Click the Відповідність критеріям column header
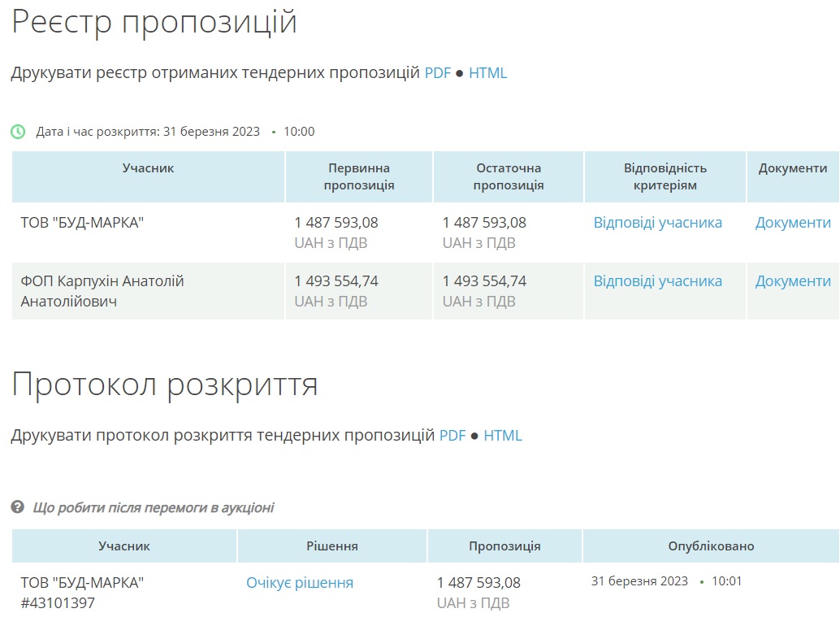Image resolution: width=840 pixels, height=626 pixels. click(x=665, y=176)
